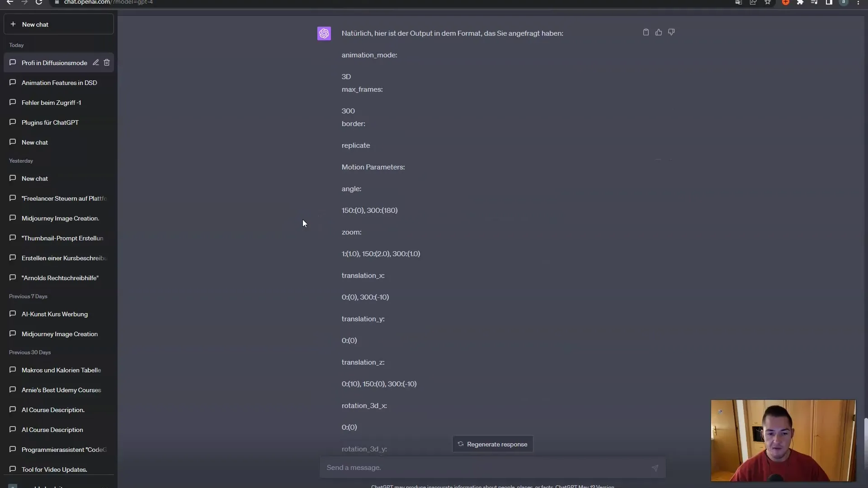868x488 pixels.
Task: Click the 'Animation Features in DSD' chat entry
Action: coord(59,82)
